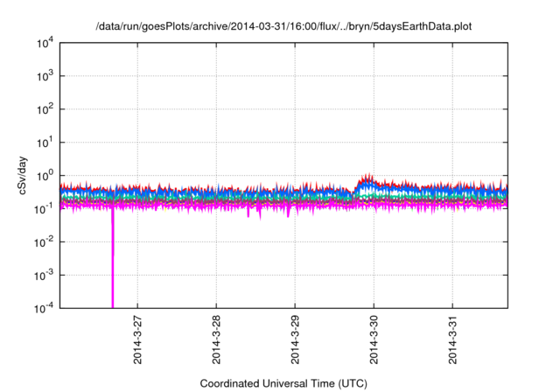
Task: Click the 10^2 y-axis tick label
Action: [x=45, y=109]
